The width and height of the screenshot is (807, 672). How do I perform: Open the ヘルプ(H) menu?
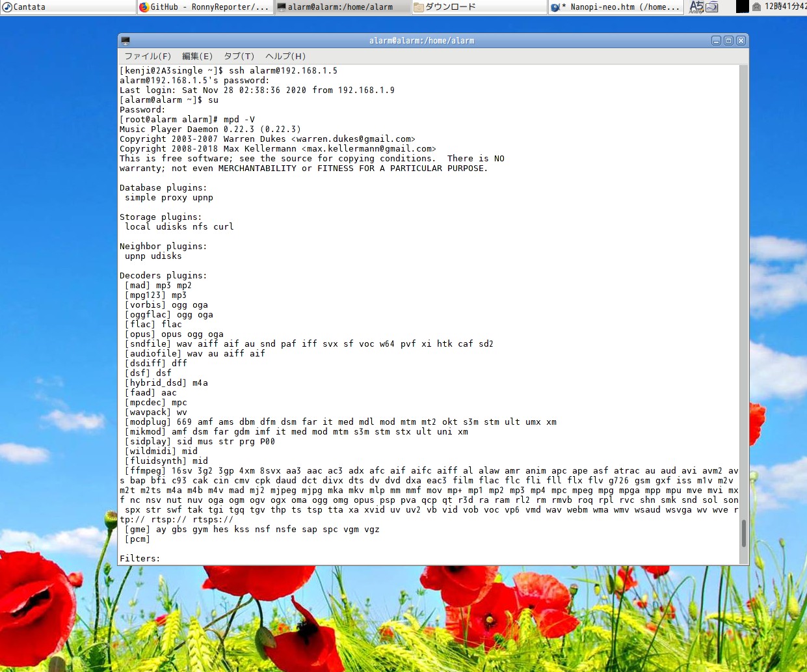285,56
